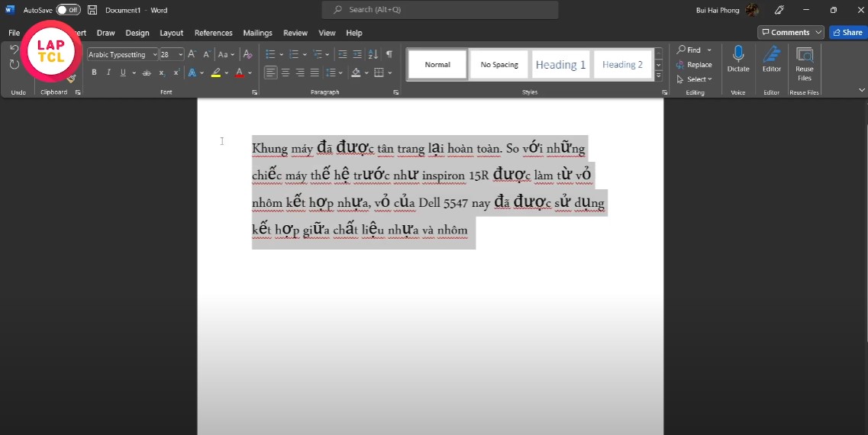Click the Clear All Formatting icon
The height and width of the screenshot is (435, 868).
pos(247,54)
